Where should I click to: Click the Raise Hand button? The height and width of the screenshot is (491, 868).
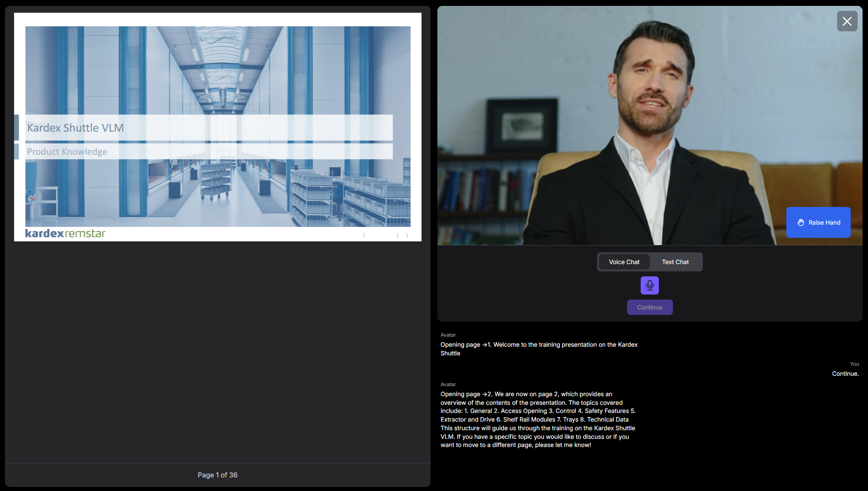tap(818, 222)
